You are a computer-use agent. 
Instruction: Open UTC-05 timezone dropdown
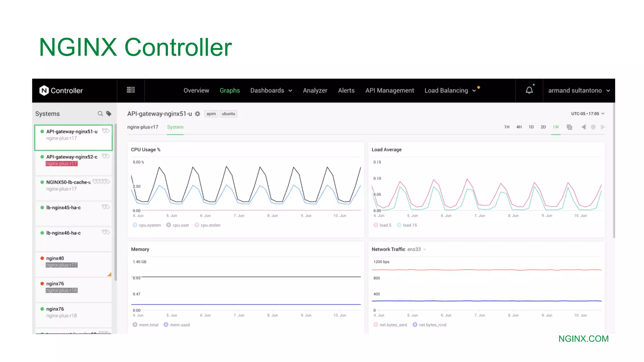[x=588, y=114]
